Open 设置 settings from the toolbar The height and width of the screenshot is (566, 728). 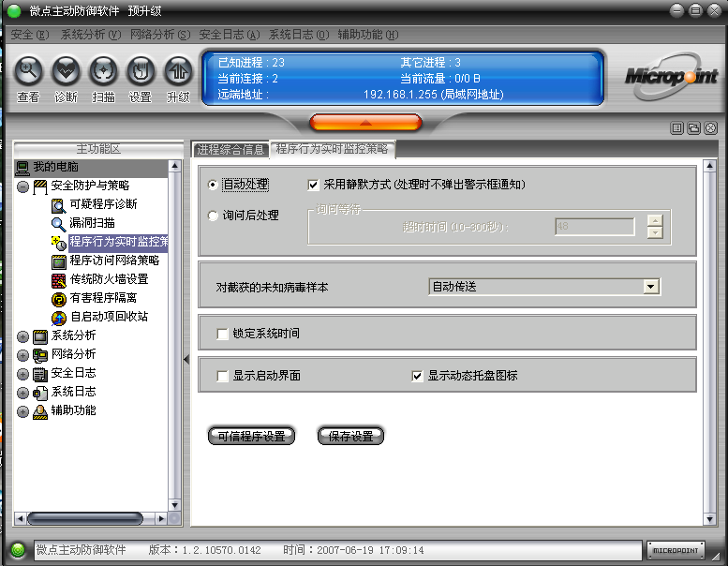point(141,71)
